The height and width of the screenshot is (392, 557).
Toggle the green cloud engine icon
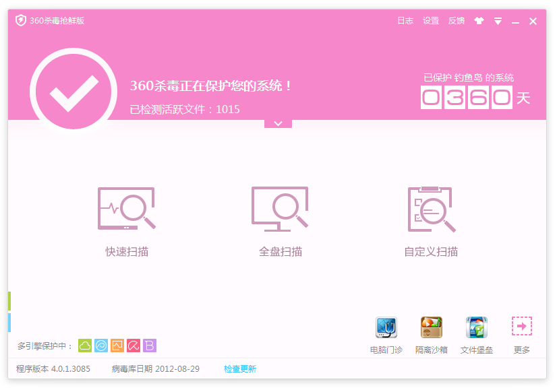[85, 346]
